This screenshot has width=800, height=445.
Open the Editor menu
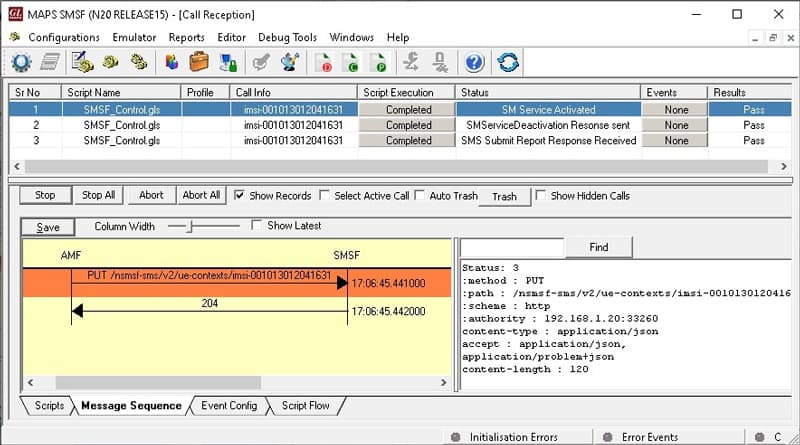[231, 37]
